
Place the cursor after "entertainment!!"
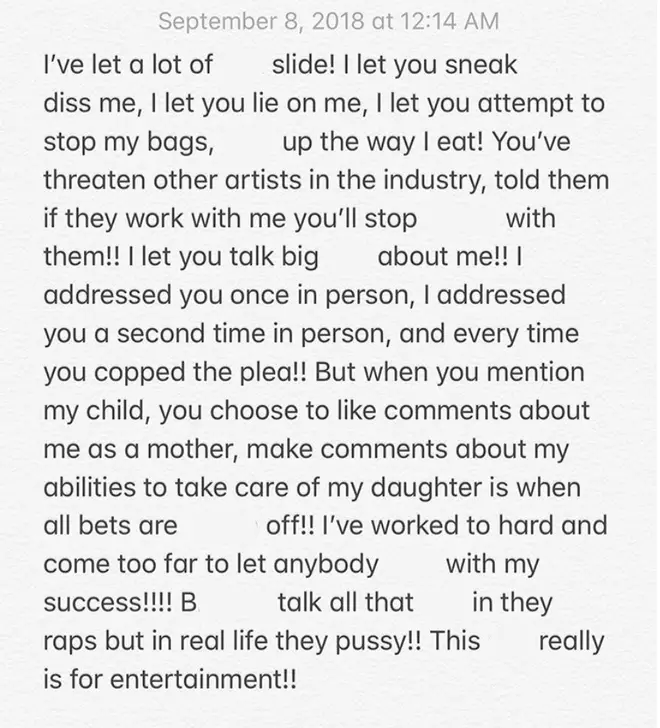pyautogui.click(x=297, y=679)
